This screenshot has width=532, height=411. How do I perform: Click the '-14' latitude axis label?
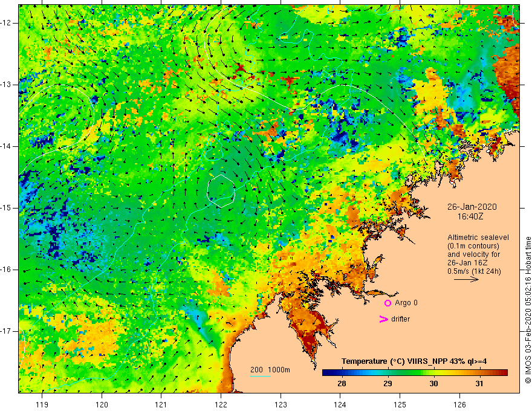pyautogui.click(x=7, y=146)
